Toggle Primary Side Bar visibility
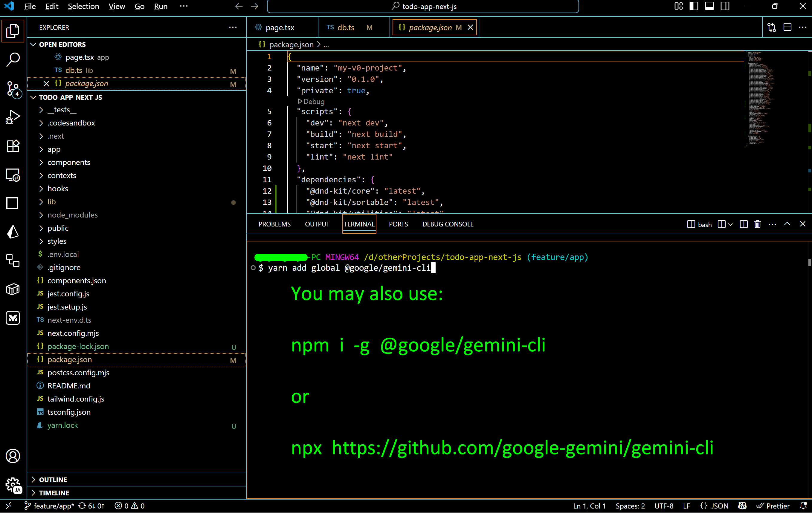Image resolution: width=812 pixels, height=513 pixels. tap(694, 6)
